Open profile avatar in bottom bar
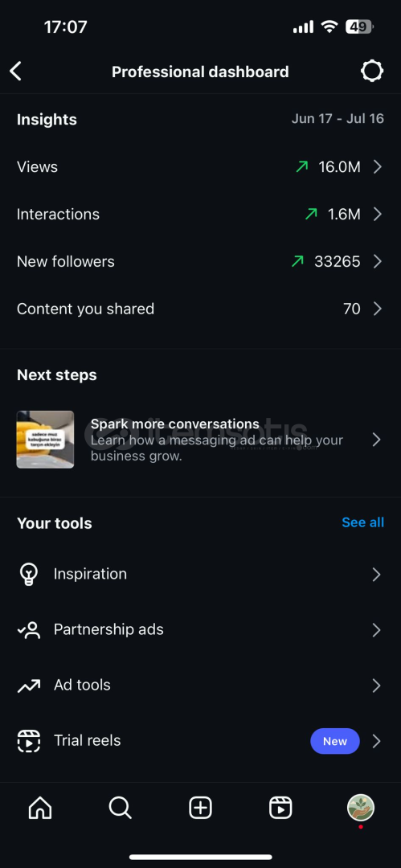Screen dimensions: 401x868 coord(361,808)
